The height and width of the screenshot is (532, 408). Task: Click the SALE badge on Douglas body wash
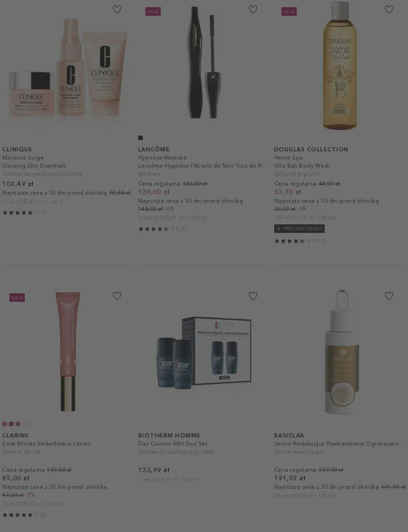tap(289, 11)
